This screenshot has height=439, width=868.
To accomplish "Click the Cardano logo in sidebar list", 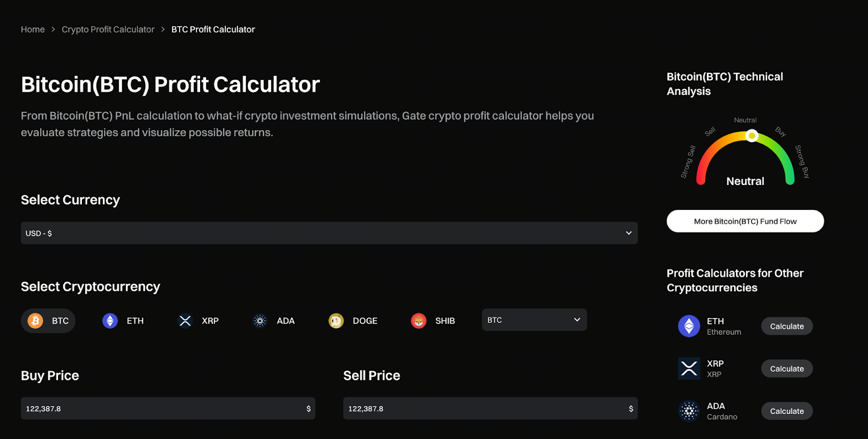I will coord(689,411).
